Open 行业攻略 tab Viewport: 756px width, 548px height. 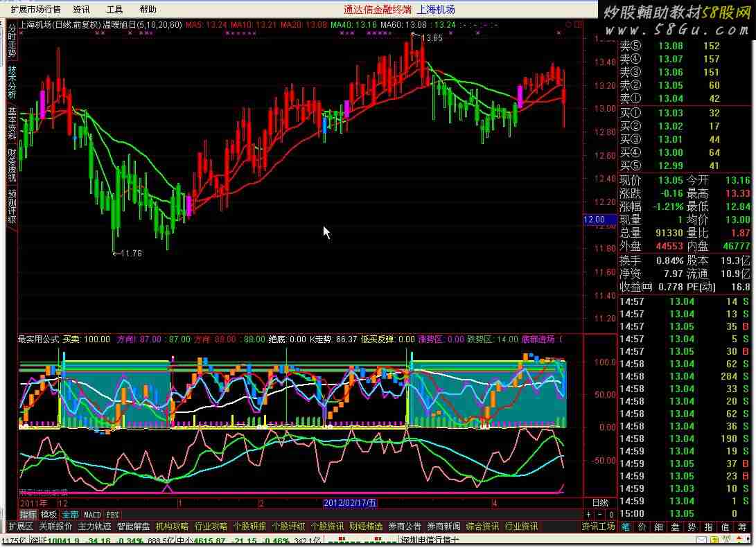[211, 527]
